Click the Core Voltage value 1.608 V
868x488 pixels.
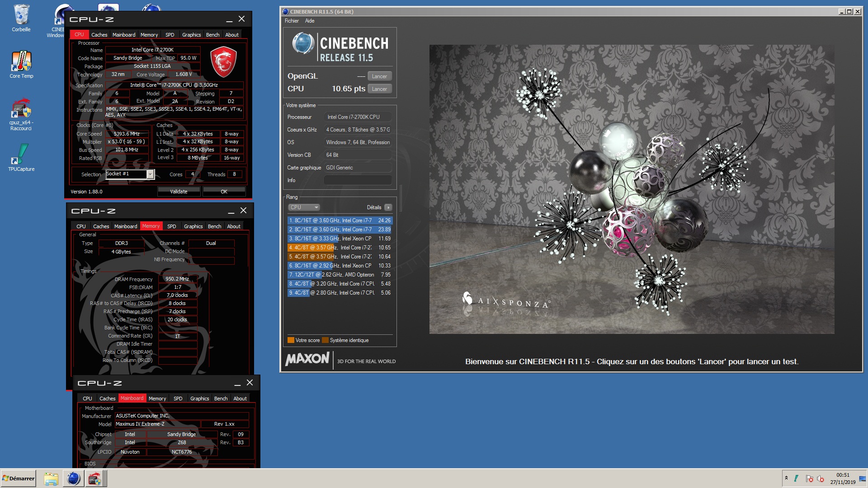184,74
